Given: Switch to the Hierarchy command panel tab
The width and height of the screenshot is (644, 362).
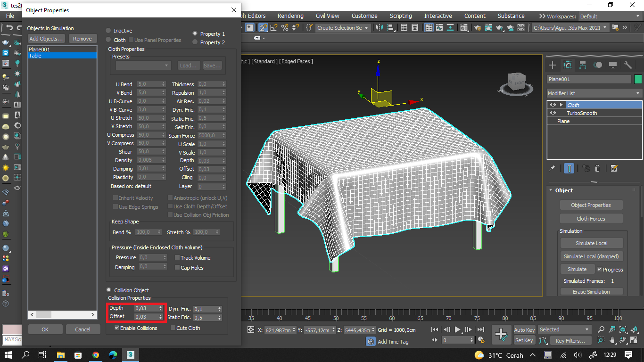Looking at the screenshot, I should point(583,65).
